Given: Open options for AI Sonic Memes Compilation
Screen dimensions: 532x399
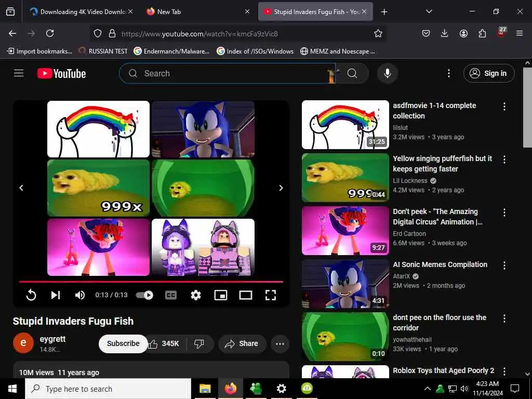Looking at the screenshot, I should coord(504,265).
